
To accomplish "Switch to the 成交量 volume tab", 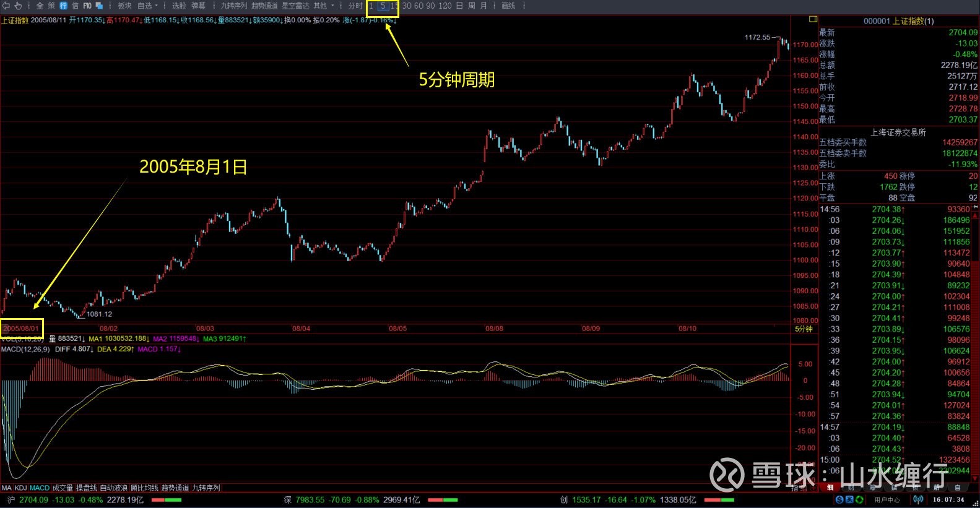I will (x=63, y=488).
